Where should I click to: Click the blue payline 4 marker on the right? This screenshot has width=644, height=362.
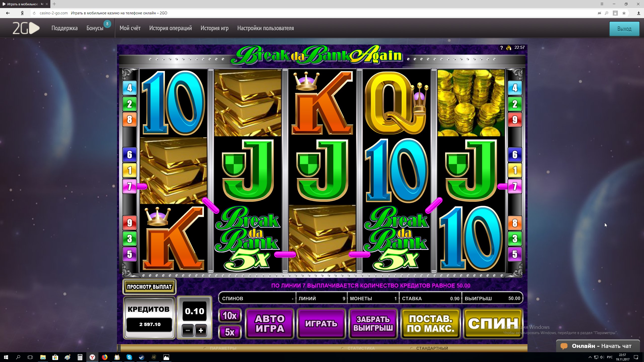[x=515, y=88]
